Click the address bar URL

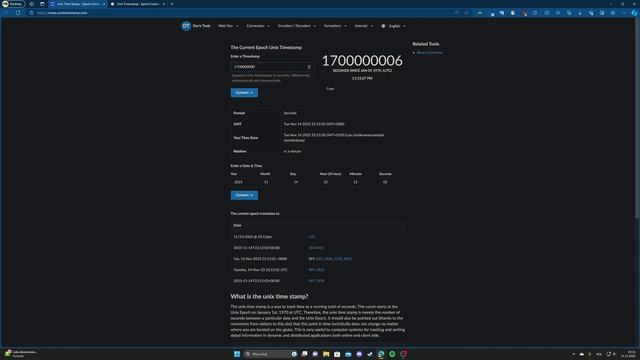click(x=62, y=13)
